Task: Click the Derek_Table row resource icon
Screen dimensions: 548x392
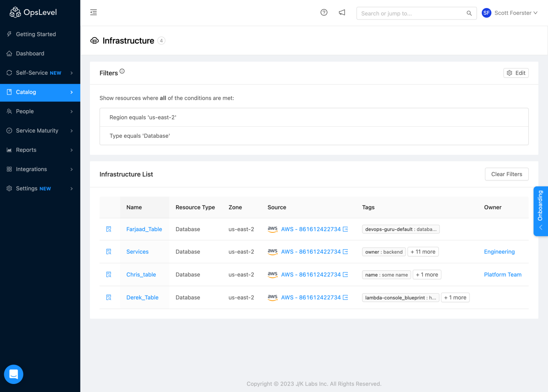Action: point(109,297)
